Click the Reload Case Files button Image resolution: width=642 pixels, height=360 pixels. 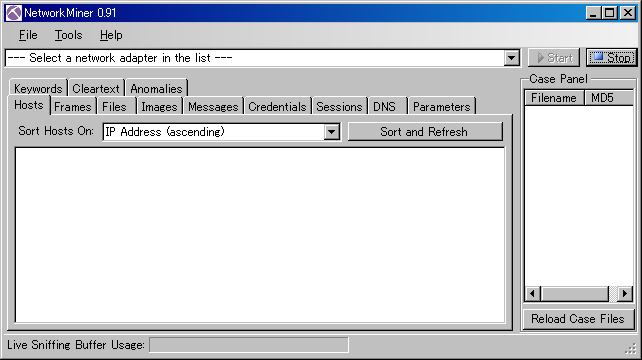coord(578,319)
